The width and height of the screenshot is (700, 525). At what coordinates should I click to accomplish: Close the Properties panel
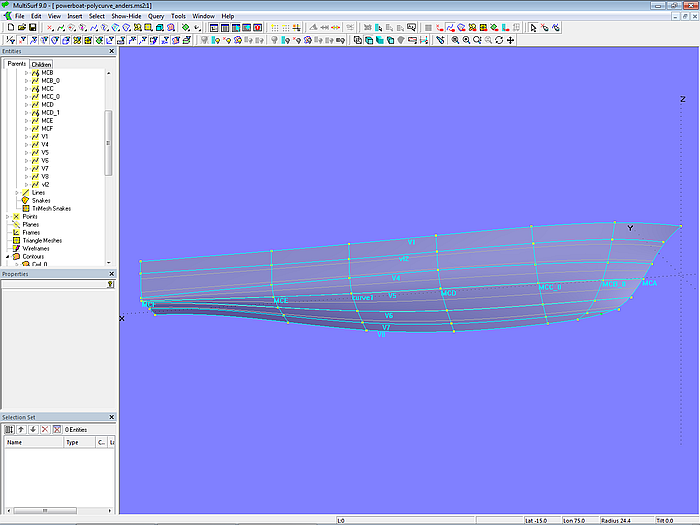pos(112,274)
